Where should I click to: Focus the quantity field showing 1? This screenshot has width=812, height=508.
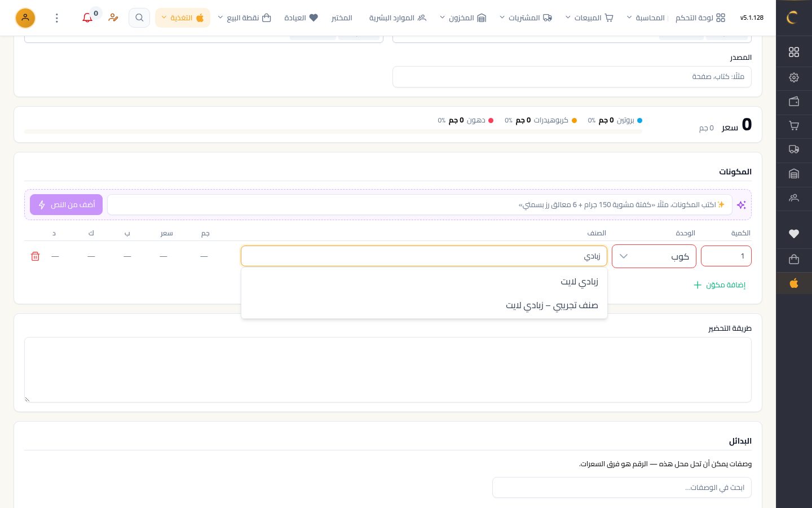click(x=726, y=256)
